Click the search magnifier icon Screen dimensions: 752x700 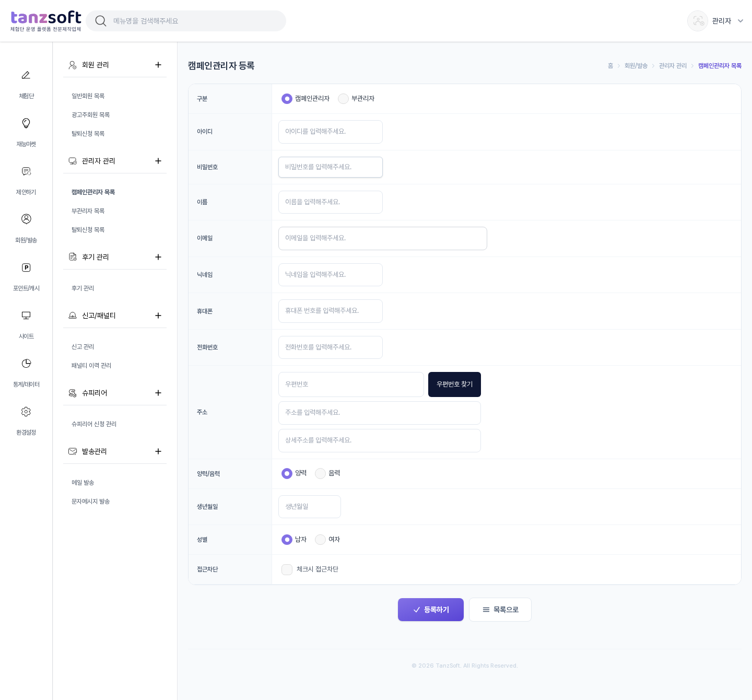point(101,21)
